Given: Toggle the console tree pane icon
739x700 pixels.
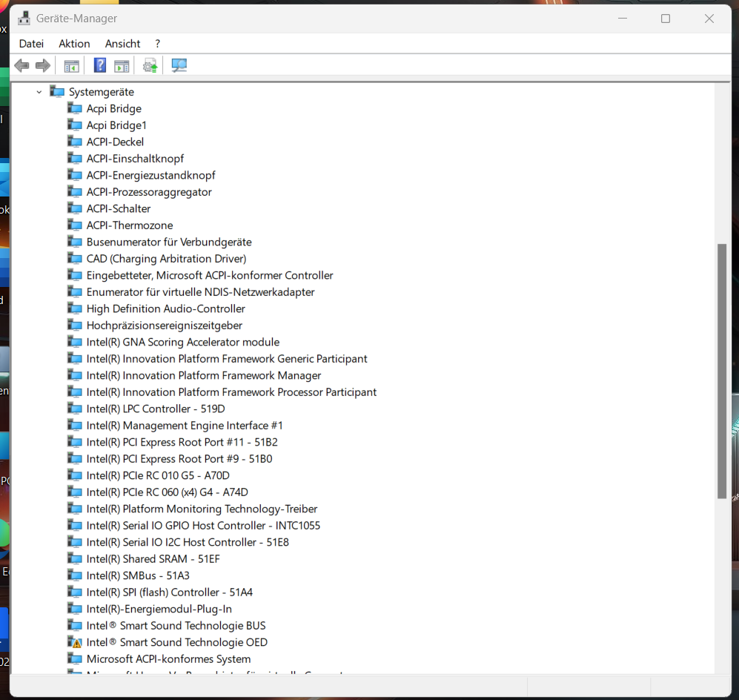Looking at the screenshot, I should 71,65.
